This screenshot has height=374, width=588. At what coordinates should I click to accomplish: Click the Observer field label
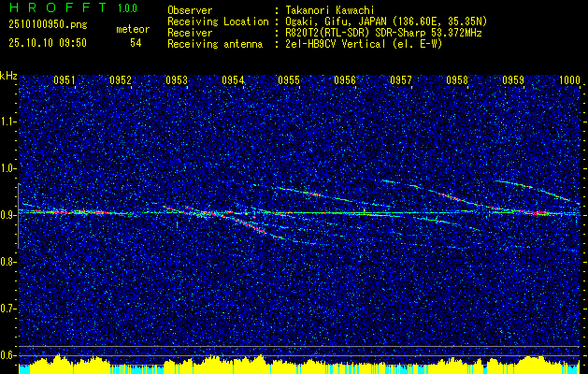pyautogui.click(x=190, y=10)
